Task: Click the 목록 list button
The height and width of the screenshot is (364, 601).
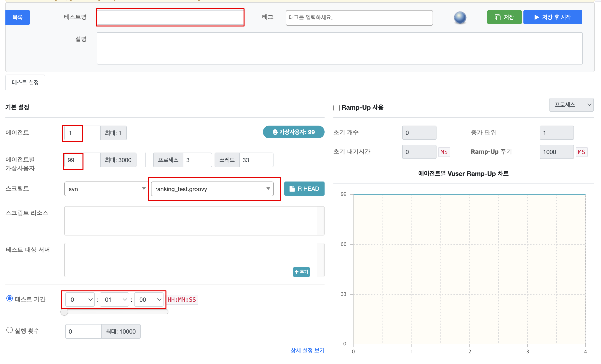Action: (18, 17)
